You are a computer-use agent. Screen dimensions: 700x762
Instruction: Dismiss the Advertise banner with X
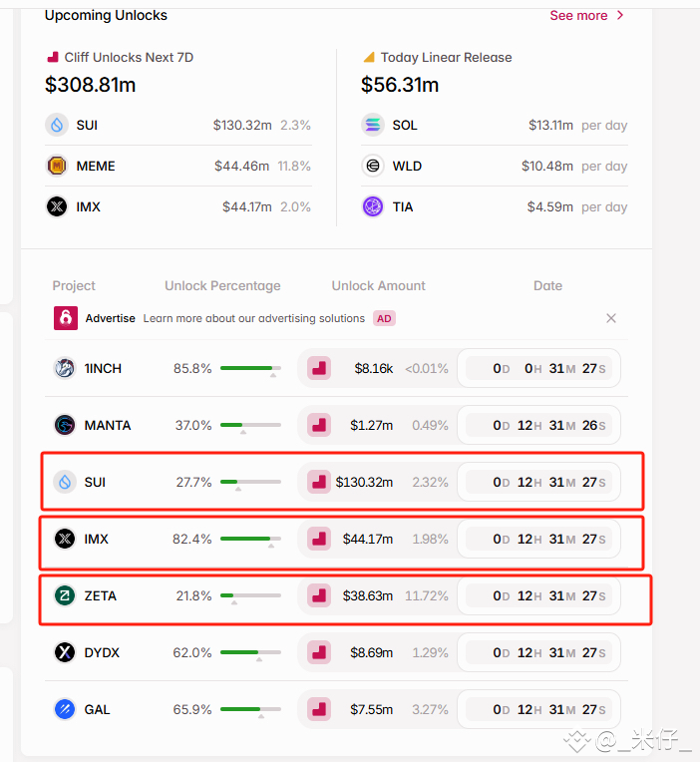pos(611,318)
